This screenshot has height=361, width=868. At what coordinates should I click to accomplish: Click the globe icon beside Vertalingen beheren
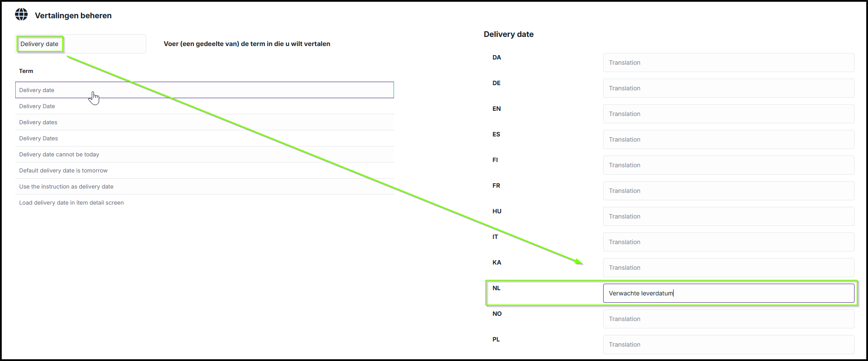coord(21,14)
